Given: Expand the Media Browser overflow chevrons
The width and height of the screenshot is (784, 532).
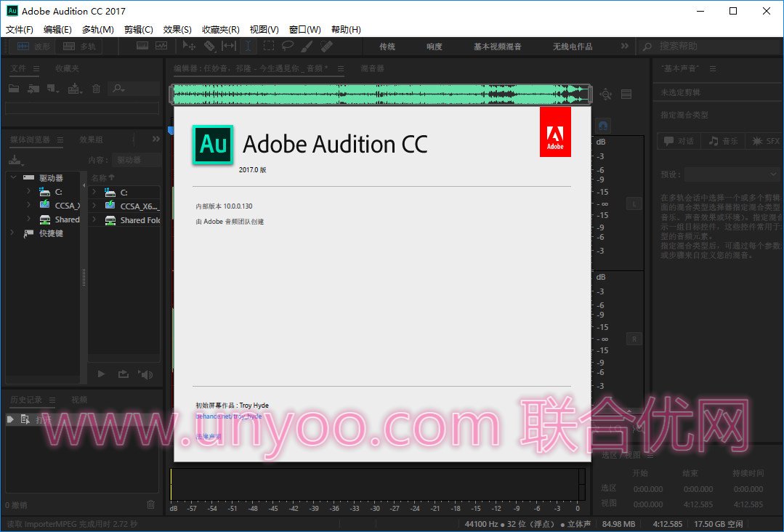Looking at the screenshot, I should (x=156, y=139).
